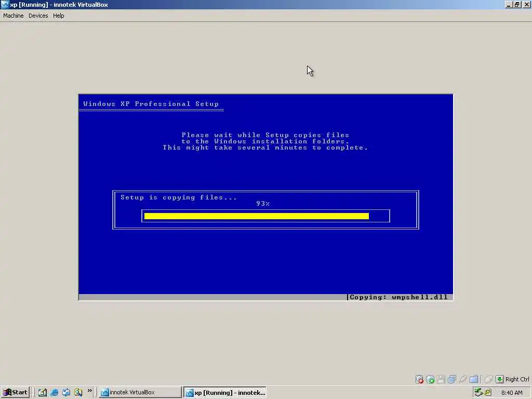Viewport: 532px width, 399px height.
Task: Restore down the VirtualBox window
Action: [516, 5]
